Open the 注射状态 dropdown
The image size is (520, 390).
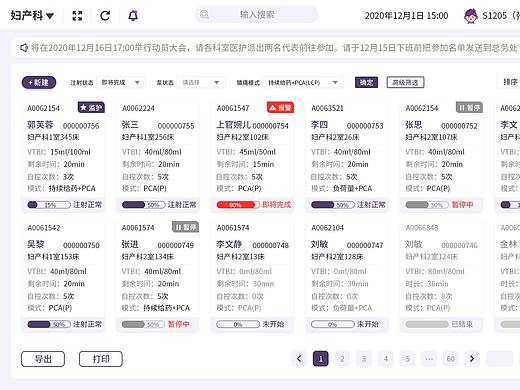[x=121, y=82]
